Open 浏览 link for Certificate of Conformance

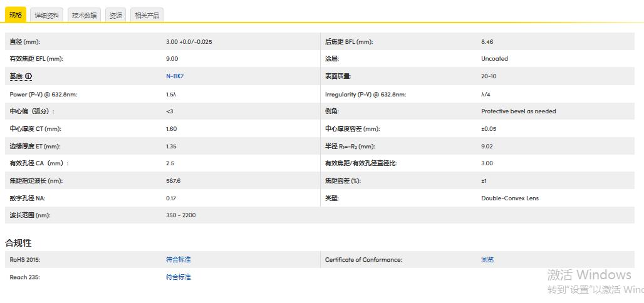click(487, 259)
